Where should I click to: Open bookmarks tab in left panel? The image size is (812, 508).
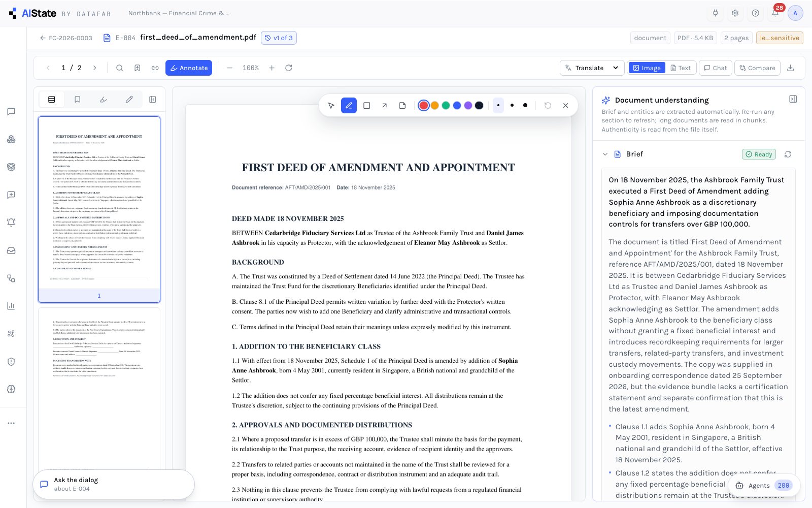(x=78, y=100)
